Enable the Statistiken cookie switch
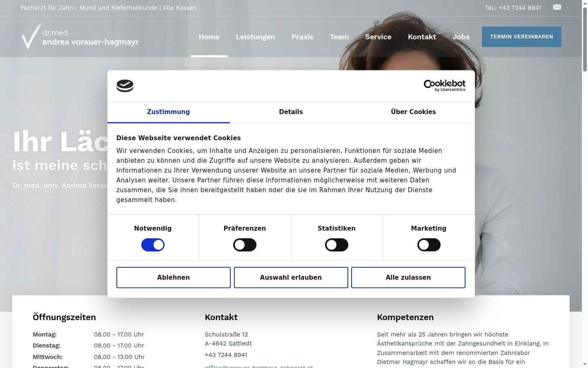Image resolution: width=588 pixels, height=368 pixels. [336, 245]
